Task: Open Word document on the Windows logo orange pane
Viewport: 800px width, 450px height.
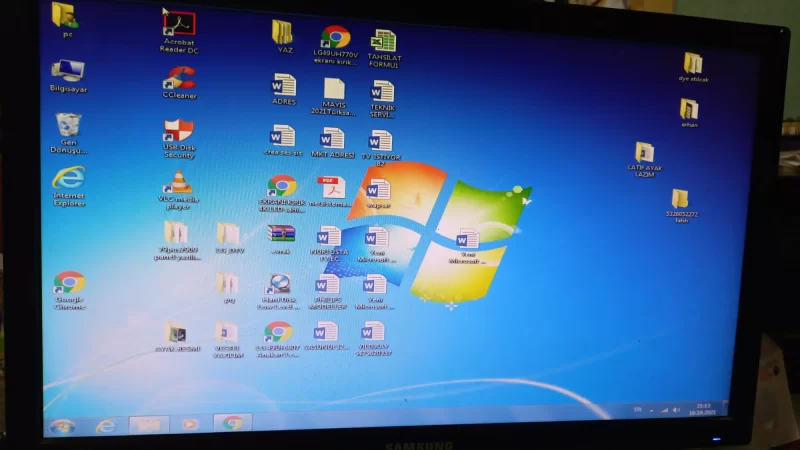Action: click(x=378, y=194)
